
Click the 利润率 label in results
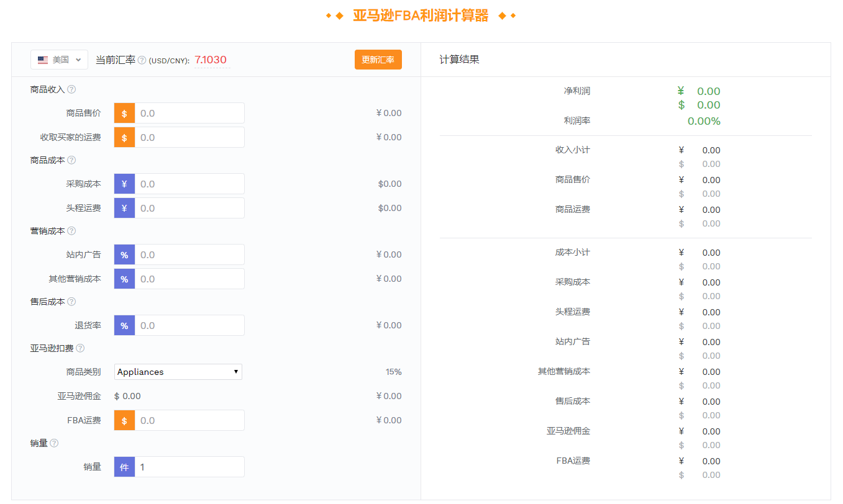577,120
